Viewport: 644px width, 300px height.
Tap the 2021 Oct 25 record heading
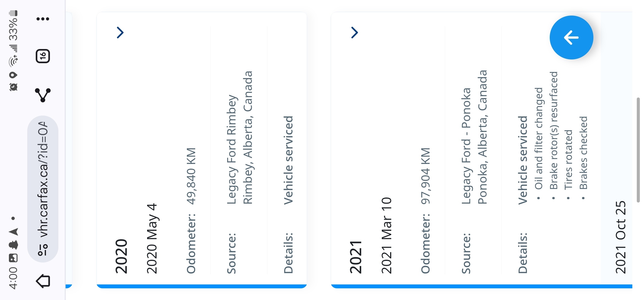621,237
